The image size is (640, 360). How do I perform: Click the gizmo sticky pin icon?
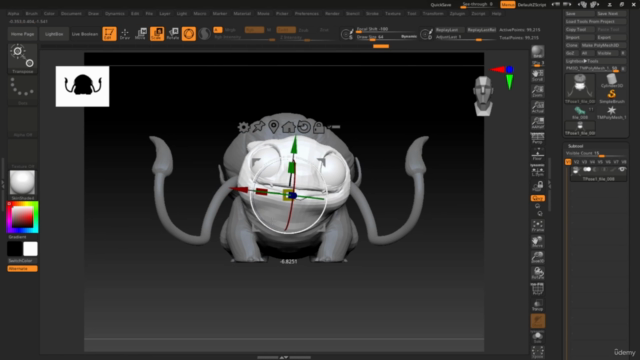coord(258,127)
